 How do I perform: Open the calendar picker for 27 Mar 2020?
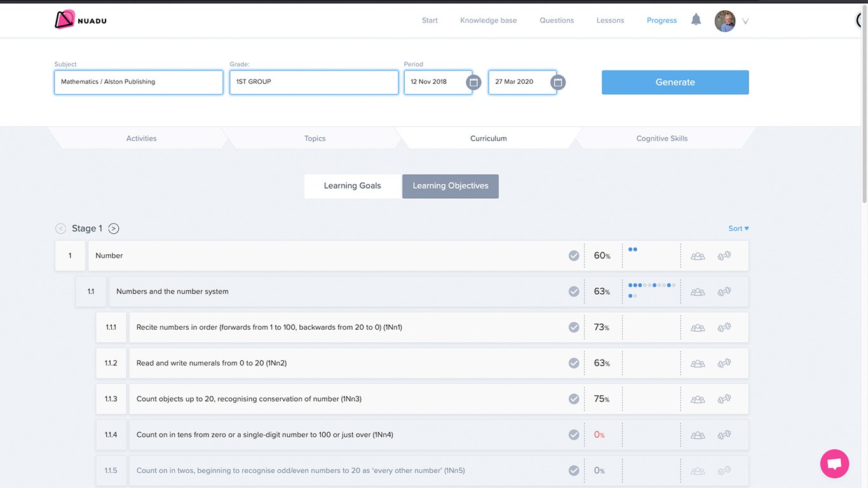pos(558,82)
